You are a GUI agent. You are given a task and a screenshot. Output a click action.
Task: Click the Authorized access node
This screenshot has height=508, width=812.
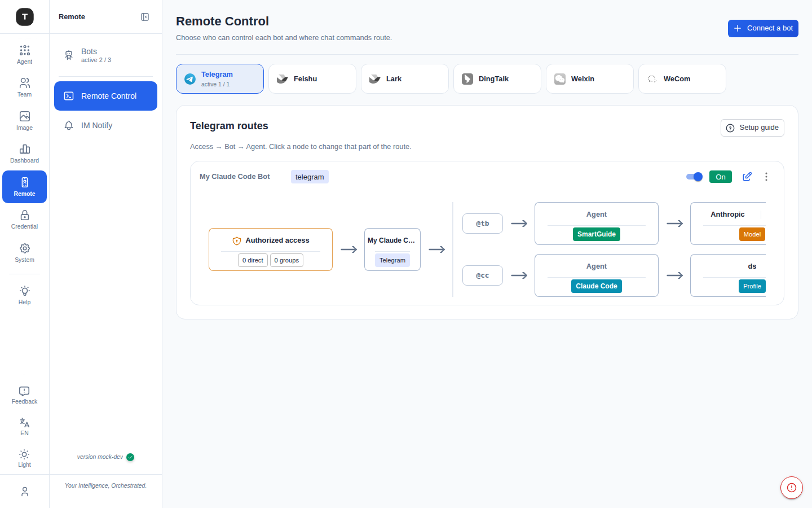[x=271, y=249]
